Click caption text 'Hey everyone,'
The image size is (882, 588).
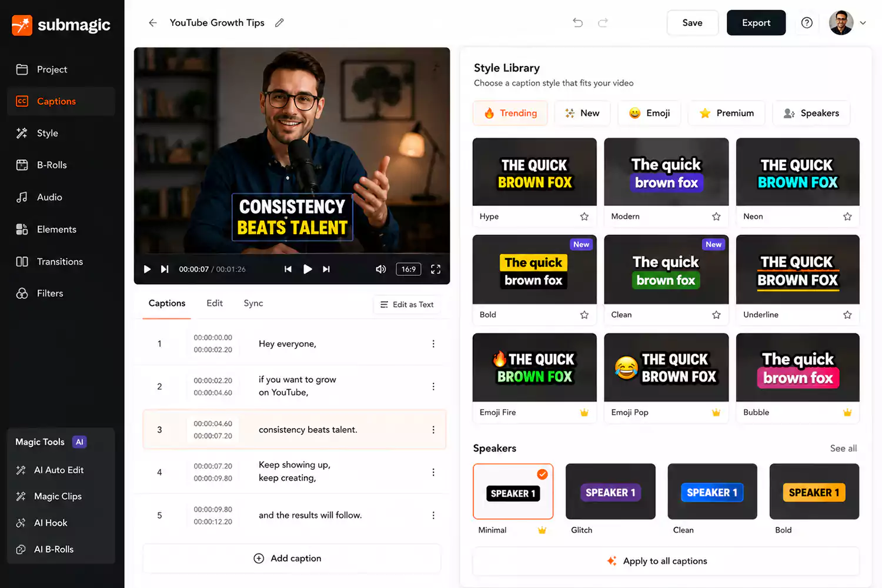coord(288,344)
